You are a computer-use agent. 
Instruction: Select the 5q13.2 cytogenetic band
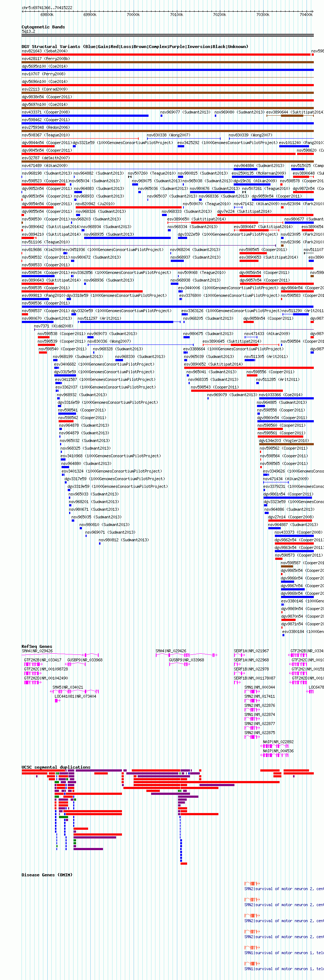[x=28, y=31]
